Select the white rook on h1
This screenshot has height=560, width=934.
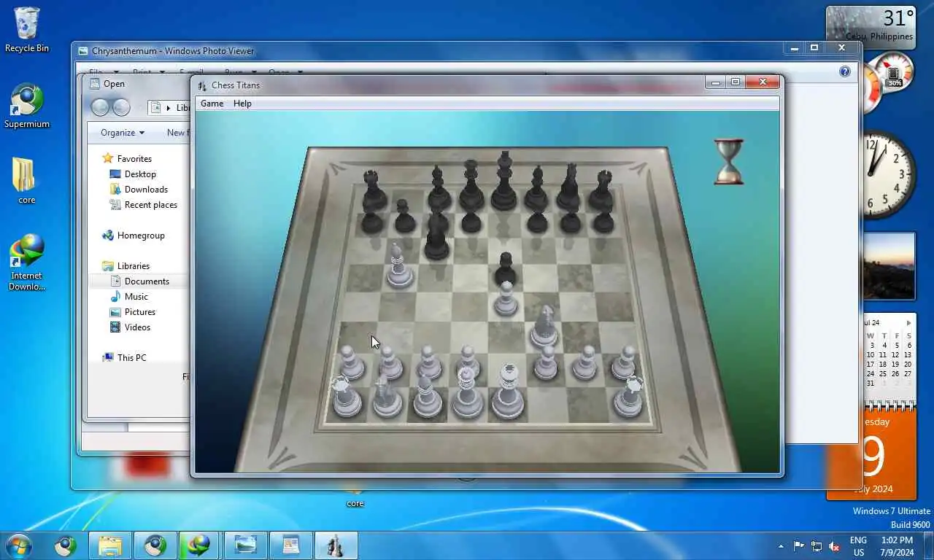click(629, 397)
